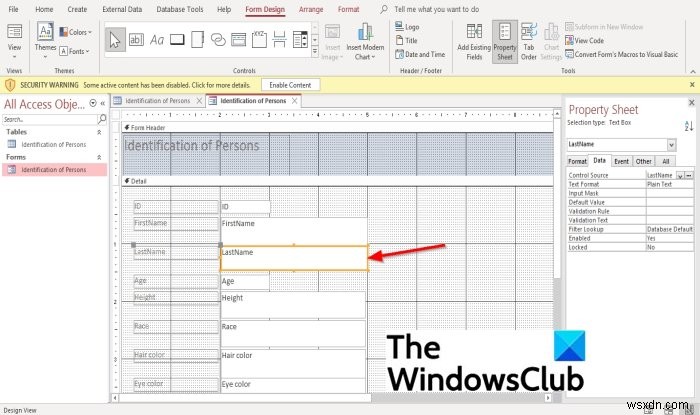Select the Identification of Persons table
Screen dimensions: 700x415
coord(54,144)
